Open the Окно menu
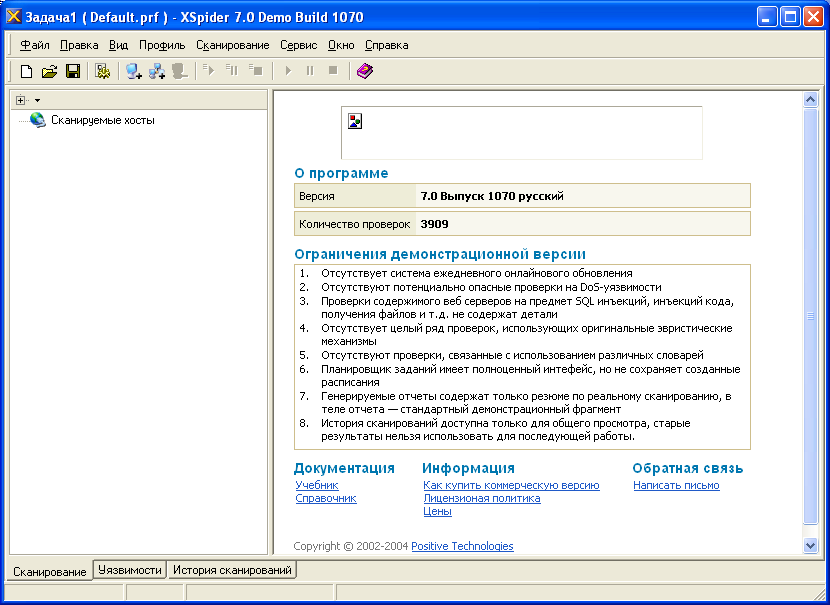The image size is (830, 605). pyautogui.click(x=341, y=45)
